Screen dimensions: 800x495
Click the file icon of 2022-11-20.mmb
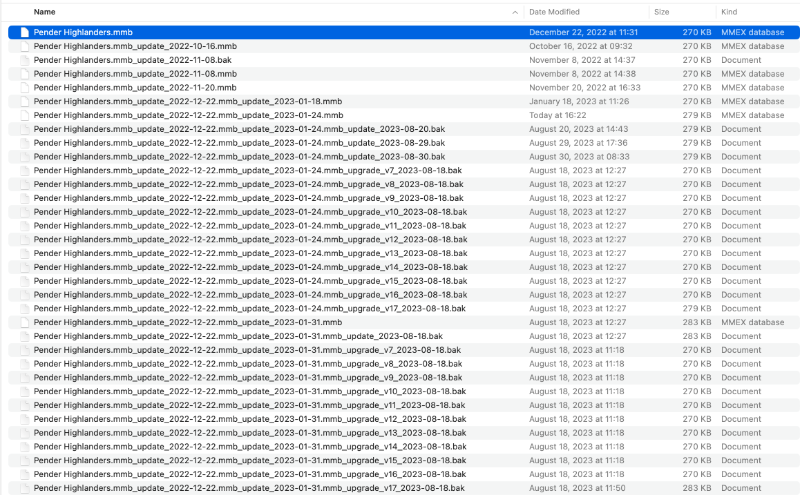coord(24,87)
